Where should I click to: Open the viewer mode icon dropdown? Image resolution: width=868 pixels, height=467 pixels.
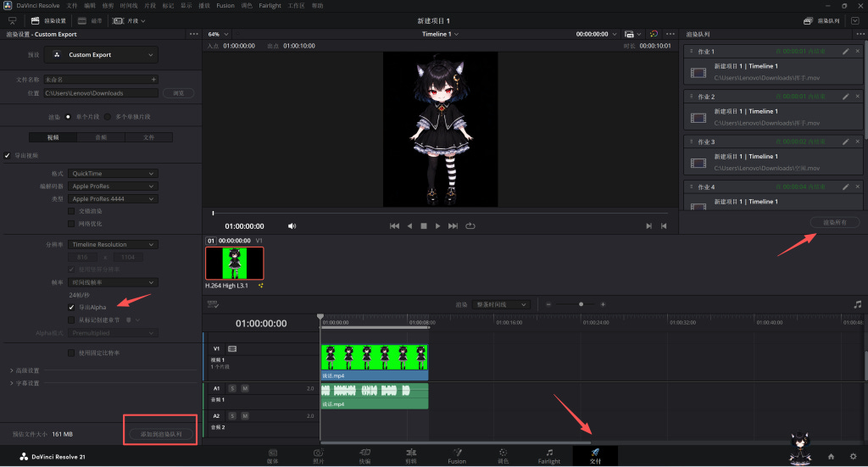632,34
